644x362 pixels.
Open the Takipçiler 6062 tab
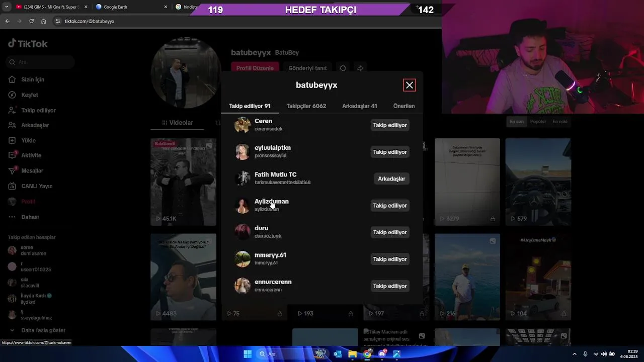[306, 106]
